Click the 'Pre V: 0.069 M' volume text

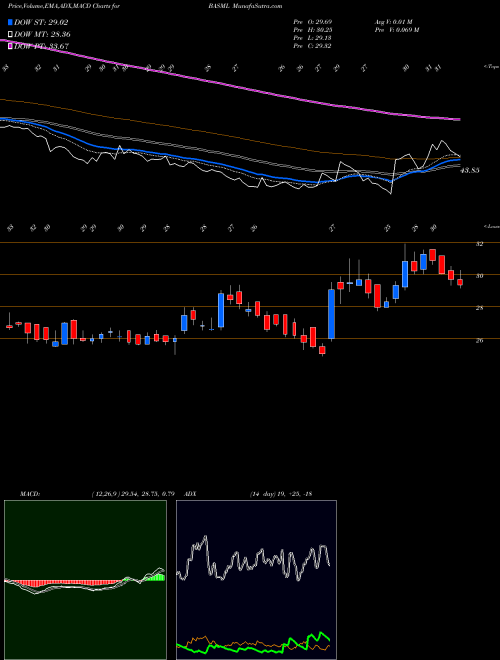point(396,30)
